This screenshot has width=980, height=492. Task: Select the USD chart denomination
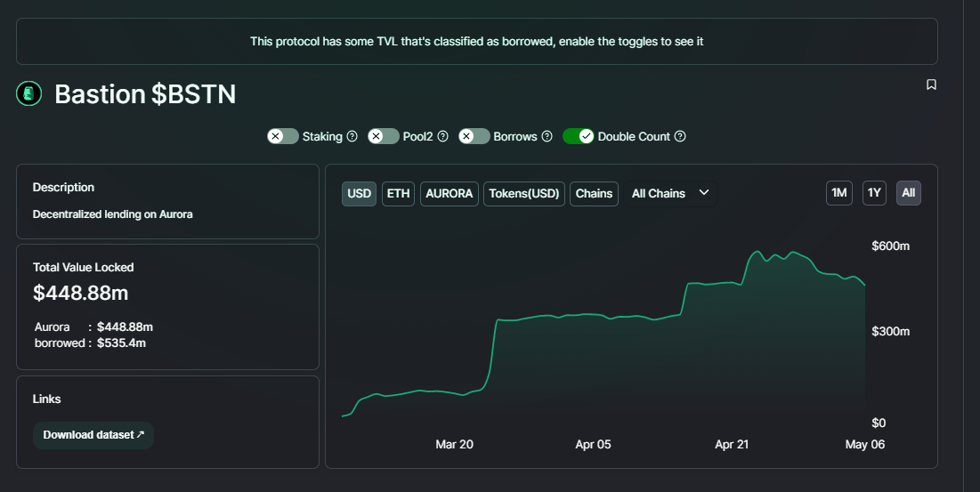click(x=359, y=194)
